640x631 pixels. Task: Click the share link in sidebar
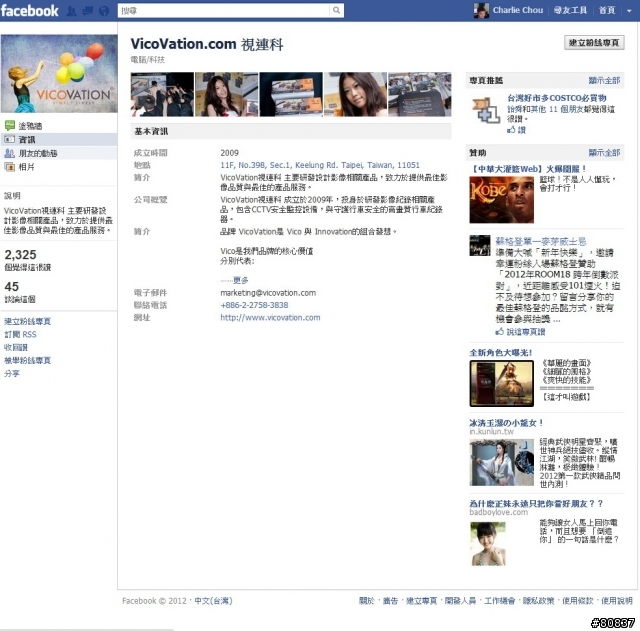pos(12,373)
